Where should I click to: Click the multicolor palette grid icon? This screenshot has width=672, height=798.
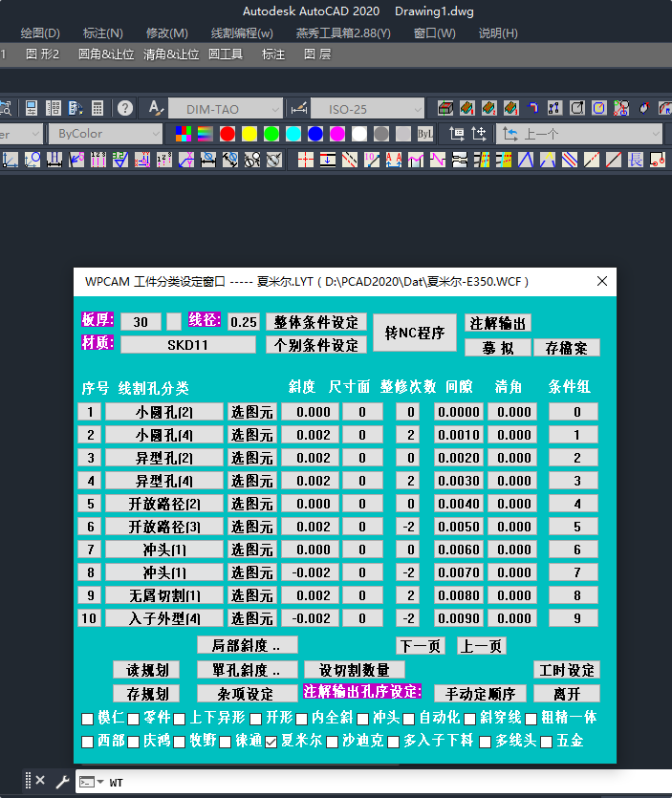pos(184,134)
